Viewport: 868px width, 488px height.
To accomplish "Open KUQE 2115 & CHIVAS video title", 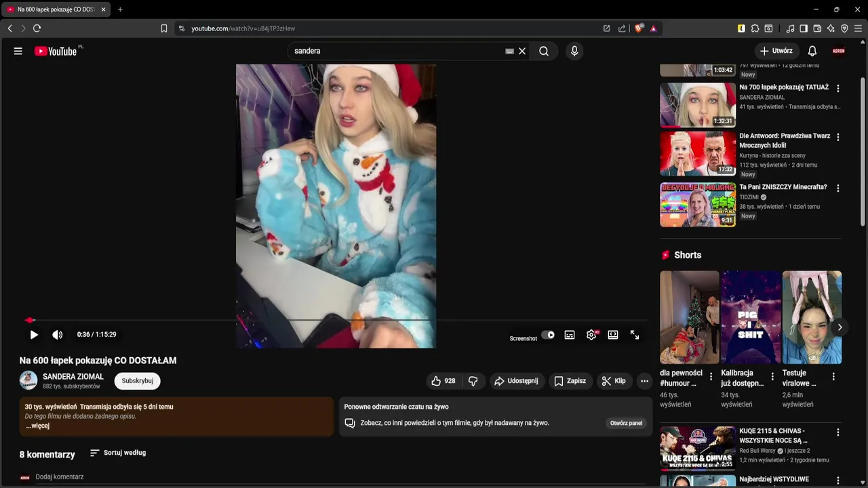I will [x=774, y=435].
